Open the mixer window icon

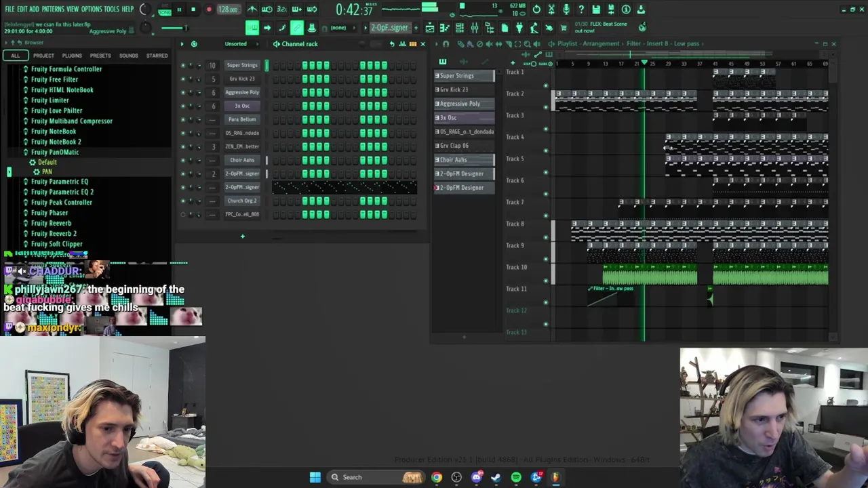coord(474,28)
